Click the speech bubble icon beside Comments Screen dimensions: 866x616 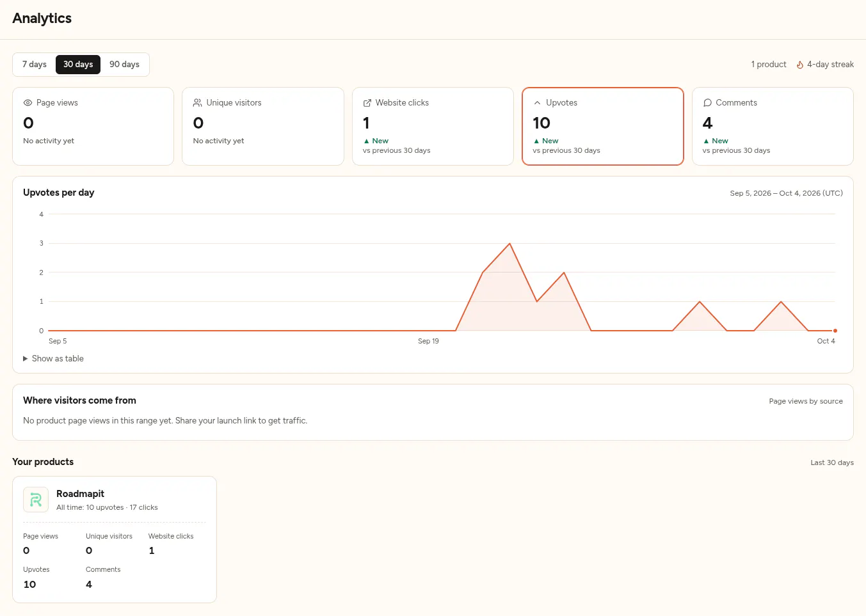[707, 102]
